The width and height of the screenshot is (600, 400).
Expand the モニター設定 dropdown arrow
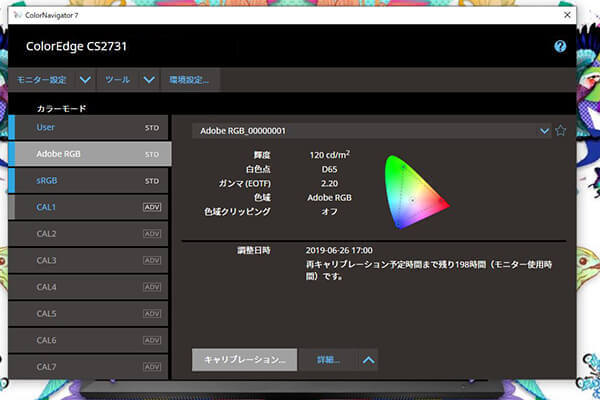coord(85,80)
